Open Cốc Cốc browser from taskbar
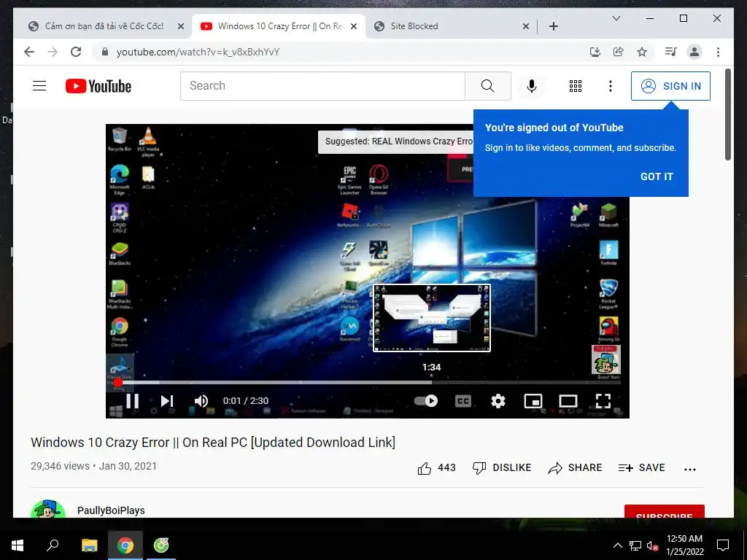Screen dimensions: 747x560 (x=161, y=545)
